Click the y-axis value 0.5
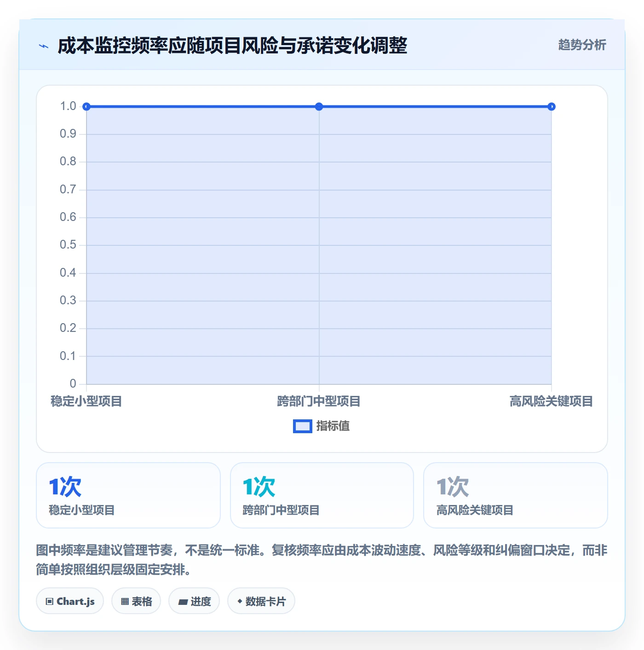This screenshot has width=644, height=650. [x=68, y=245]
